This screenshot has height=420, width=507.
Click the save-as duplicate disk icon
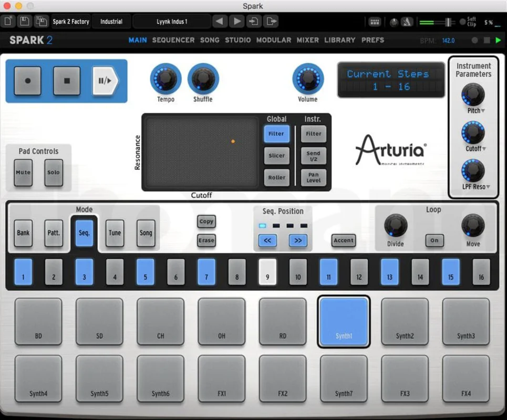point(41,22)
